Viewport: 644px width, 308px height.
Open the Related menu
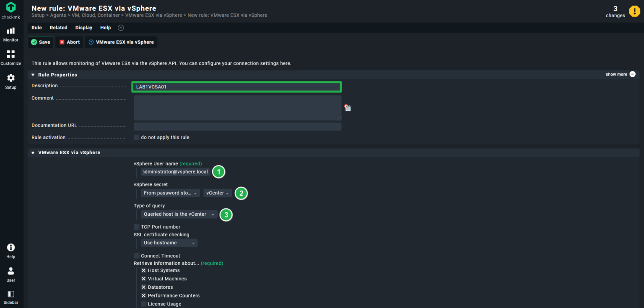point(58,28)
